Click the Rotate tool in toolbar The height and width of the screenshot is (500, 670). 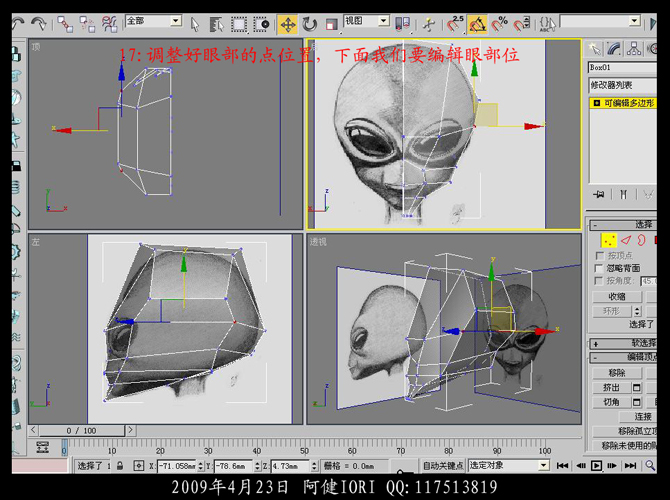click(309, 23)
